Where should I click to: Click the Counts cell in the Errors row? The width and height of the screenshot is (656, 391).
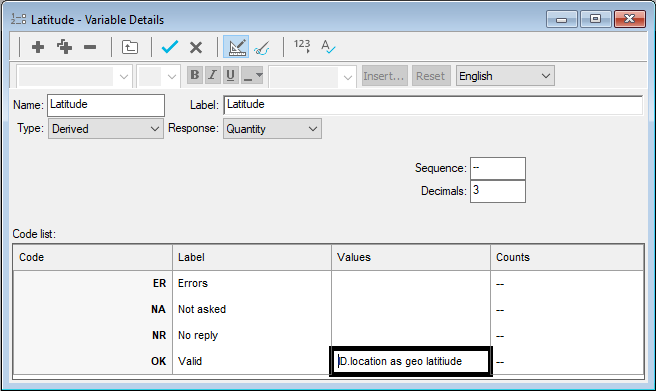(567, 284)
